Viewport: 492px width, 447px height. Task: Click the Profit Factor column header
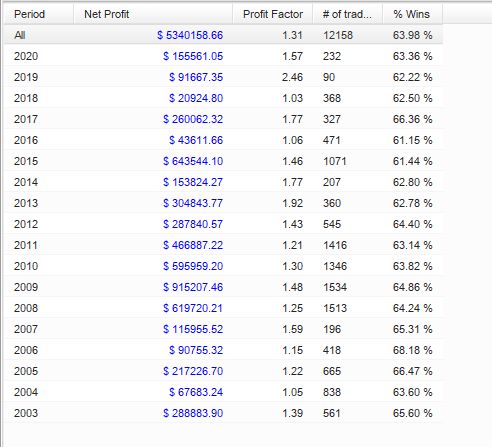pyautogui.click(x=273, y=14)
